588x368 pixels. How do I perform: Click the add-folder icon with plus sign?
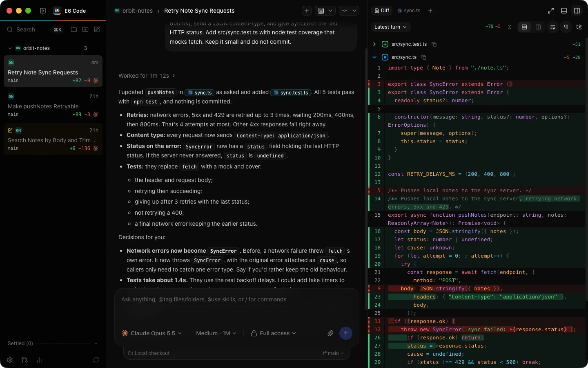(85, 29)
